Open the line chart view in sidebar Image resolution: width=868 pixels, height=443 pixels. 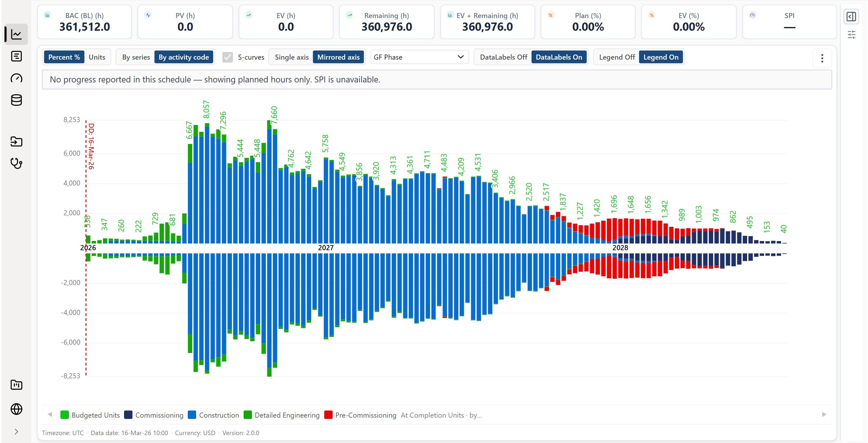tap(16, 34)
